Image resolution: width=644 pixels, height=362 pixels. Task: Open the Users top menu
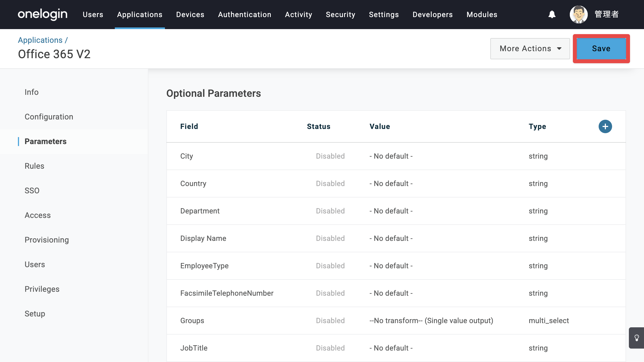(x=93, y=15)
